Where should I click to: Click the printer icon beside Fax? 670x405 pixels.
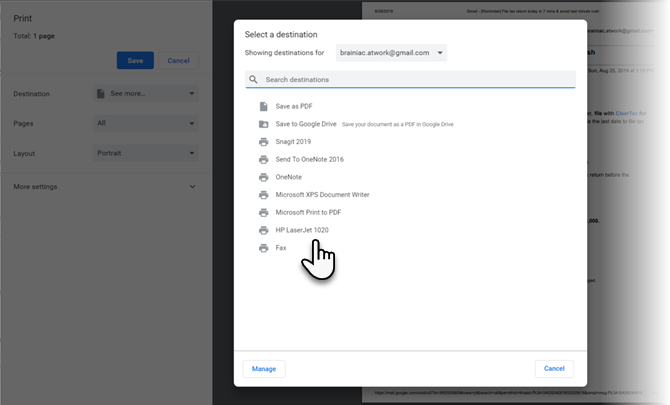click(x=264, y=248)
